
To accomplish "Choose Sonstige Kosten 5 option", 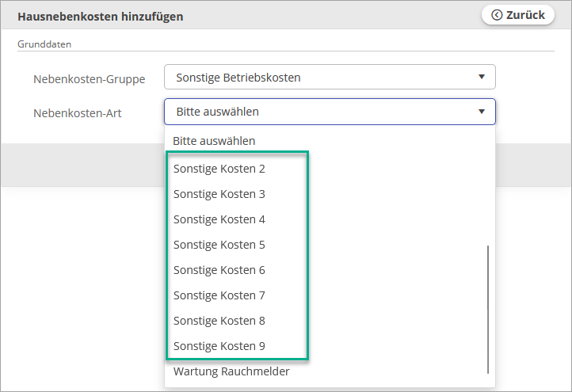I will [x=219, y=245].
